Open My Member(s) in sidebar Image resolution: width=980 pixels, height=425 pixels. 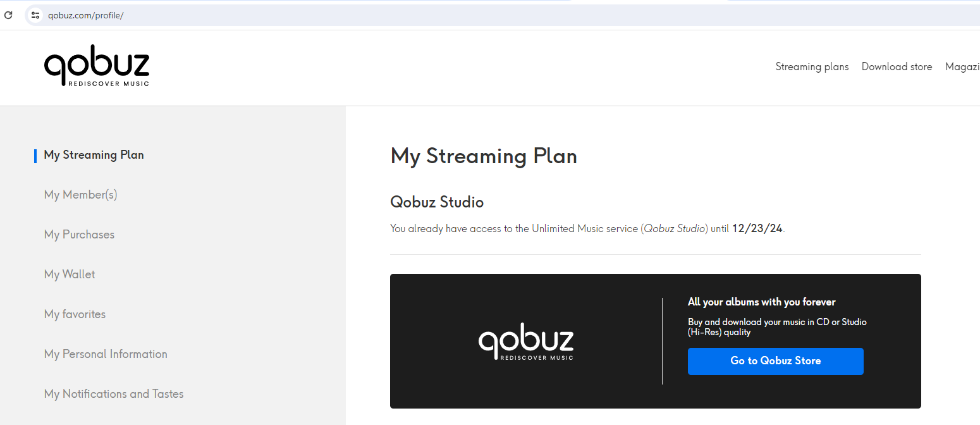pyautogui.click(x=80, y=195)
